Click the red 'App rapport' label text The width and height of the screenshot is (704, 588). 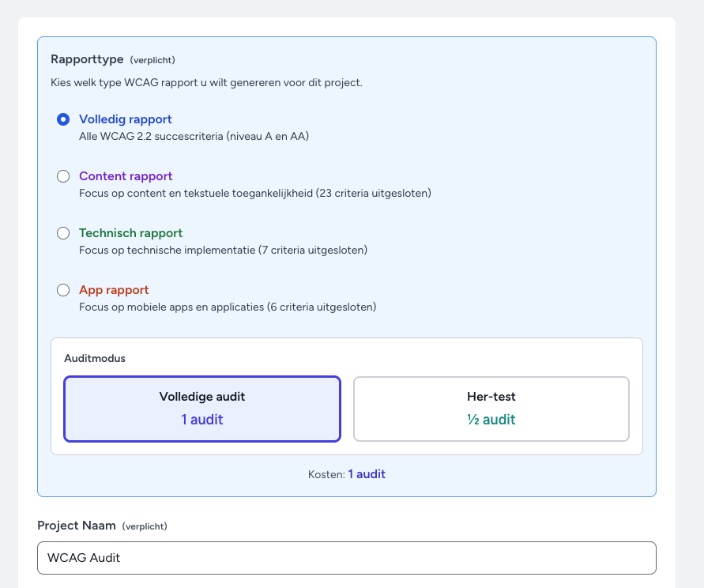point(114,290)
